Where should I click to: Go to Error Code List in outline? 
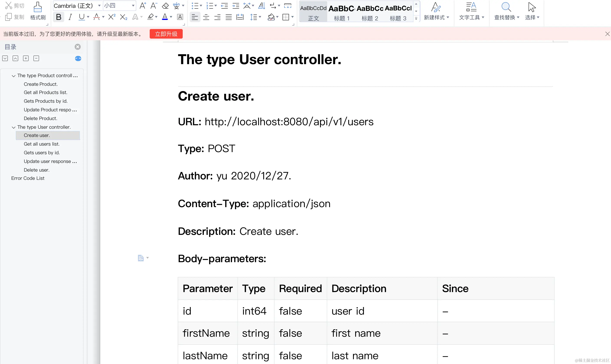click(x=28, y=178)
